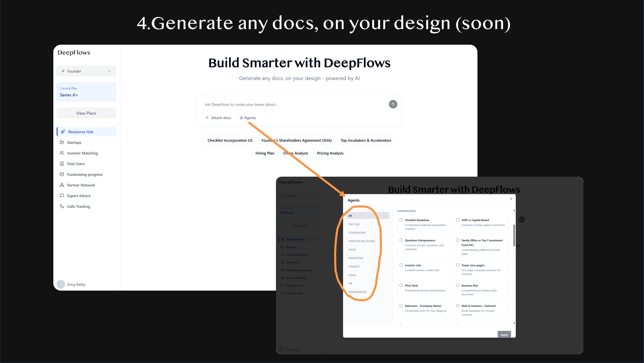Screen dimensions: 644x363
Task: Close the Agents dialog with X
Action: click(511, 199)
